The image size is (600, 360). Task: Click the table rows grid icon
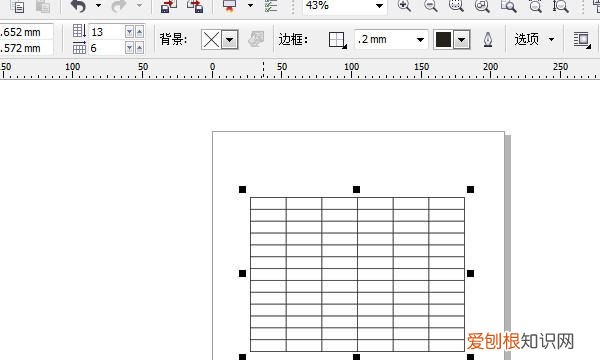pyautogui.click(x=80, y=31)
